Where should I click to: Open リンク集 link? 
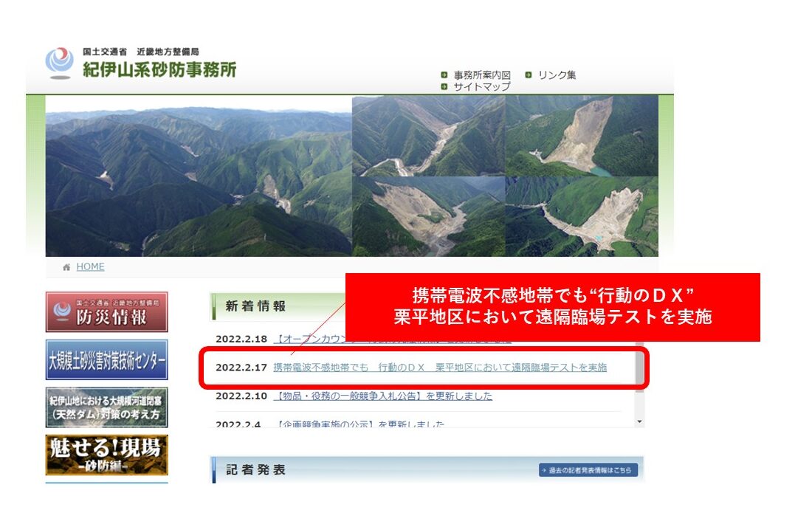557,75
